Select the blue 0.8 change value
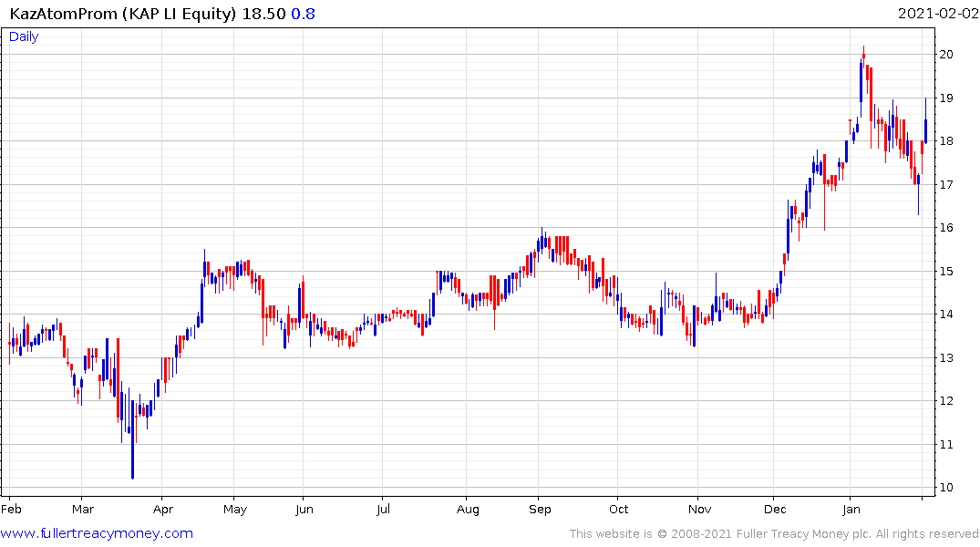The height and width of the screenshot is (547, 980). tap(304, 14)
